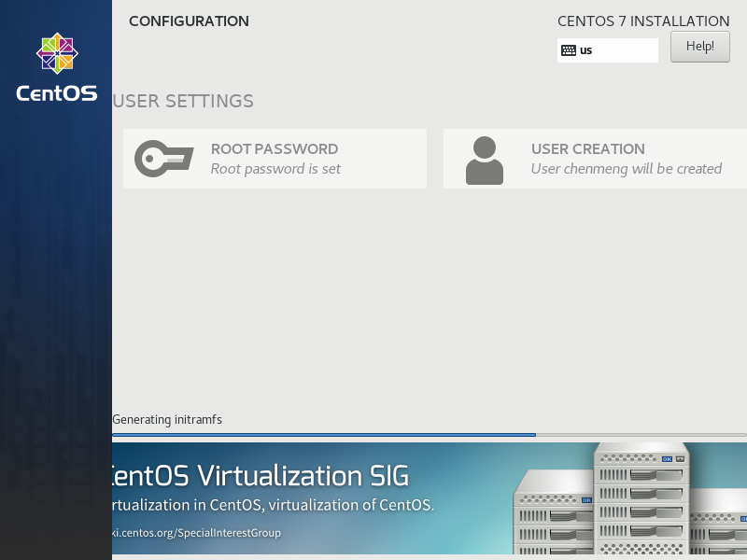Click the USER SETTINGS section heading
This screenshot has width=747, height=560.
[183, 101]
